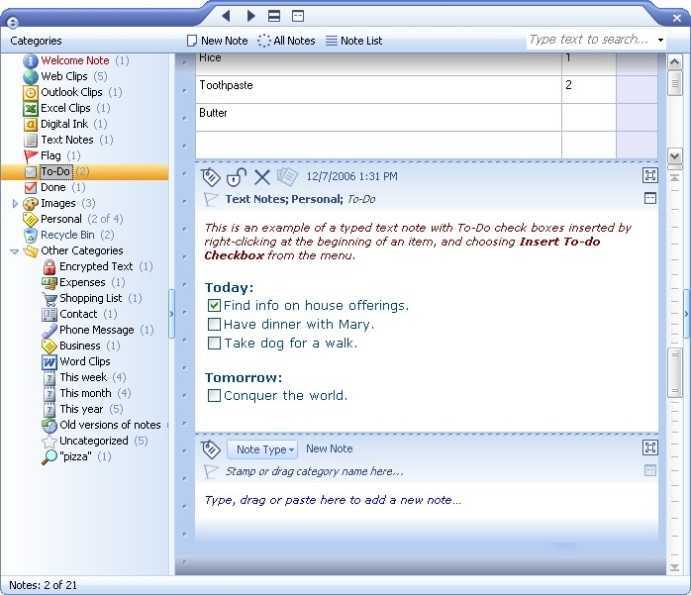Jump to top of notes scrollbar button

[674, 178]
